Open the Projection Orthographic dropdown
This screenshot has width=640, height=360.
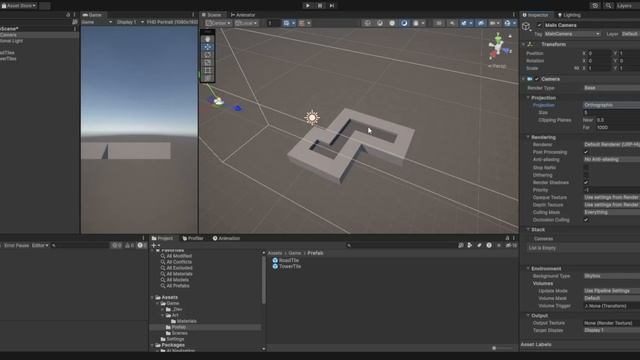pyautogui.click(x=611, y=105)
